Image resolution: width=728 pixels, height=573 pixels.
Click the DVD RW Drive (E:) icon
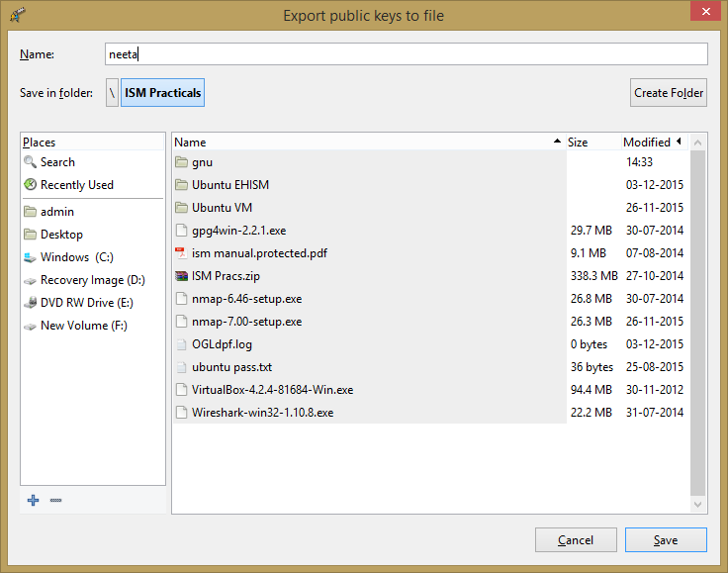[31, 303]
